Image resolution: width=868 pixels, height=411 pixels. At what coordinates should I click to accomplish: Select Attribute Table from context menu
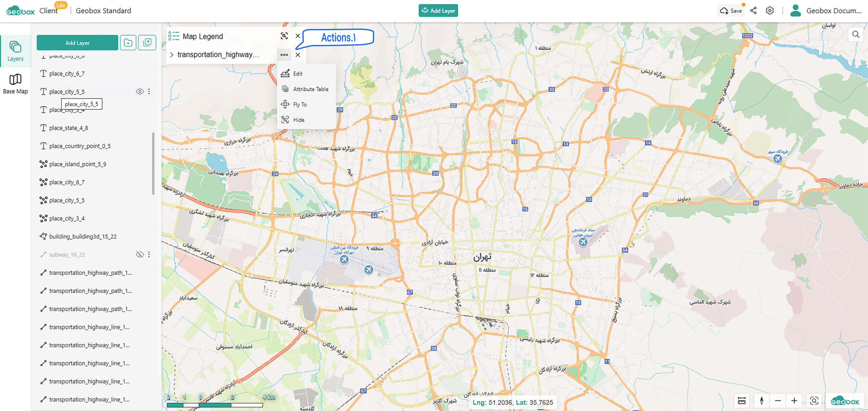310,89
